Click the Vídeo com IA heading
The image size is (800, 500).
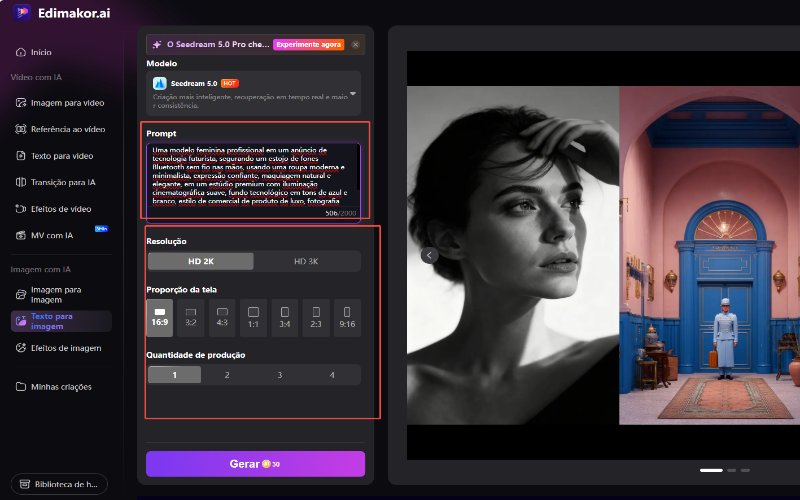(x=36, y=77)
